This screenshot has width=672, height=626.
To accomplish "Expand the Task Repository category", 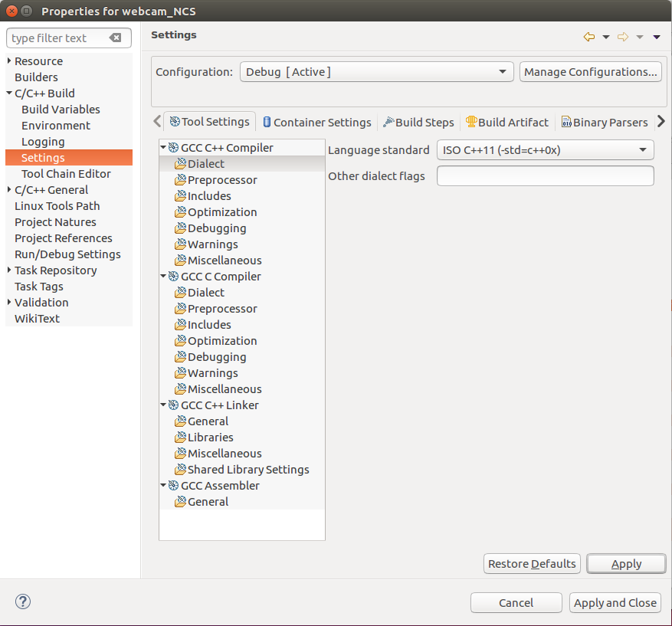I will click(x=9, y=270).
